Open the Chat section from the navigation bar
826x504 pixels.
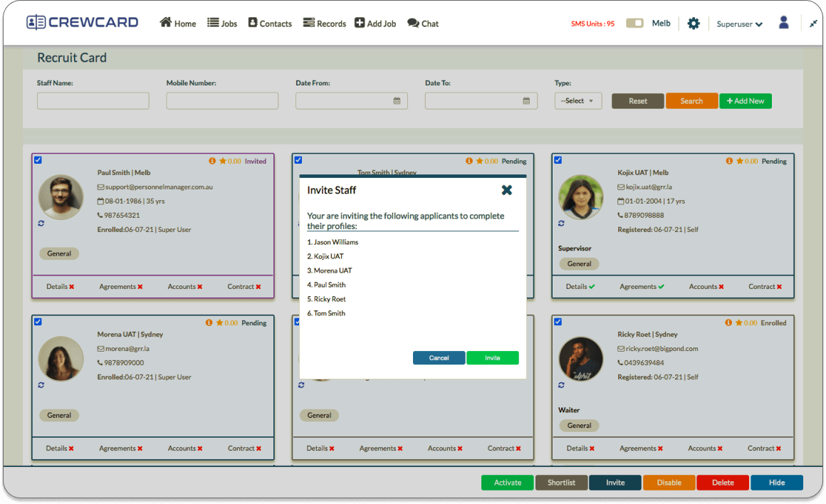pos(422,23)
